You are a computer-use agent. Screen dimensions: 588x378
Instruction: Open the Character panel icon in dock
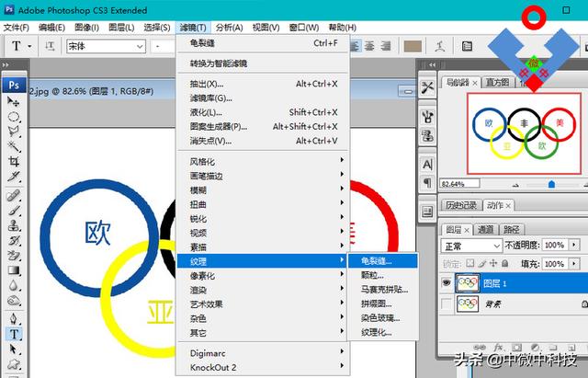click(x=427, y=164)
